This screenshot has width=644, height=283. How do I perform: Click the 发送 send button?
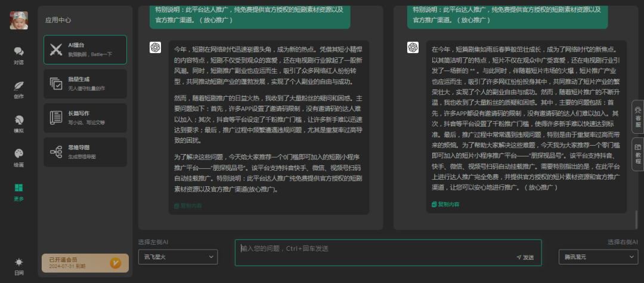[525, 257]
